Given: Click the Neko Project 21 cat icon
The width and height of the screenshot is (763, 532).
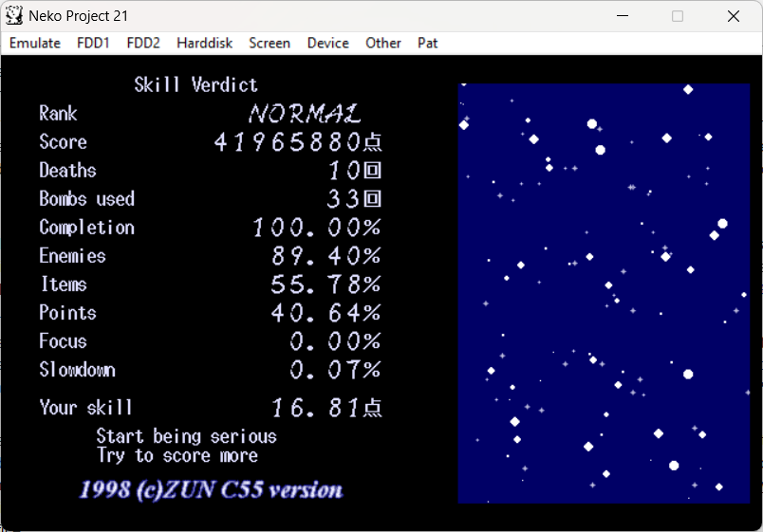Looking at the screenshot, I should coord(14,15).
